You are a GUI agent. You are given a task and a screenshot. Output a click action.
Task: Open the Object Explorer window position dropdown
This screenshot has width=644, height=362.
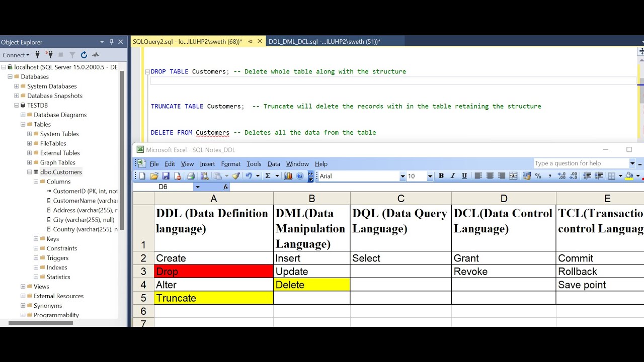(102, 42)
